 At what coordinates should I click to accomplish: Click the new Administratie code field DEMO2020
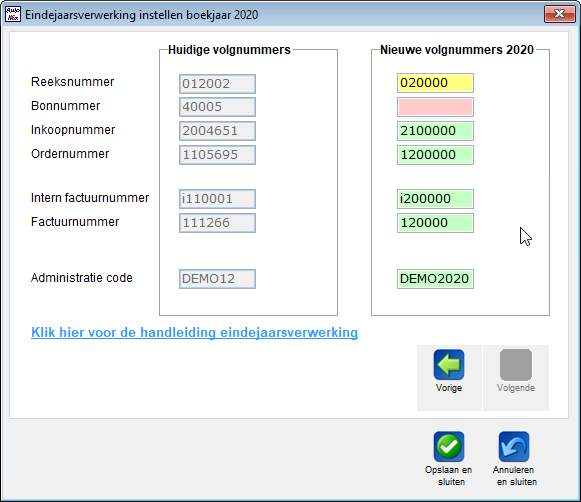[435, 279]
